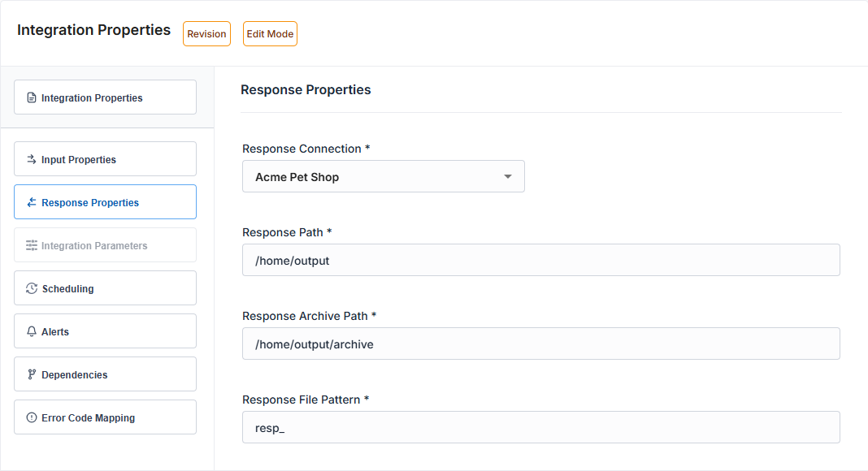
Task: Go to the Error Code Mapping label
Action: tap(88, 418)
